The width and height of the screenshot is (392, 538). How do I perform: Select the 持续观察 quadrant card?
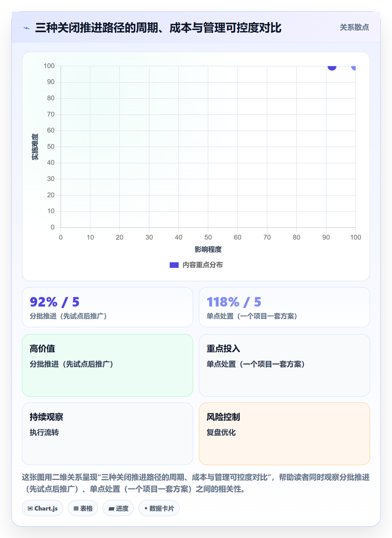coord(108,434)
